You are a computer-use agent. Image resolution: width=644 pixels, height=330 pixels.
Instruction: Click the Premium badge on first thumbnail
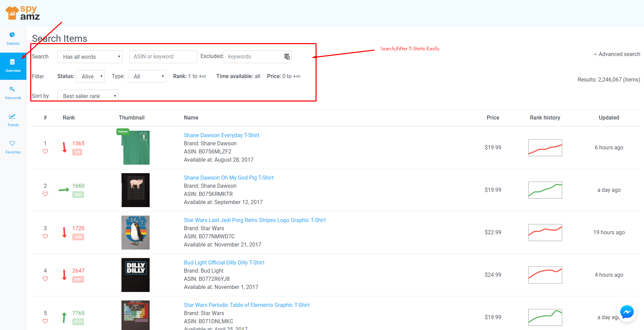pyautogui.click(x=123, y=132)
